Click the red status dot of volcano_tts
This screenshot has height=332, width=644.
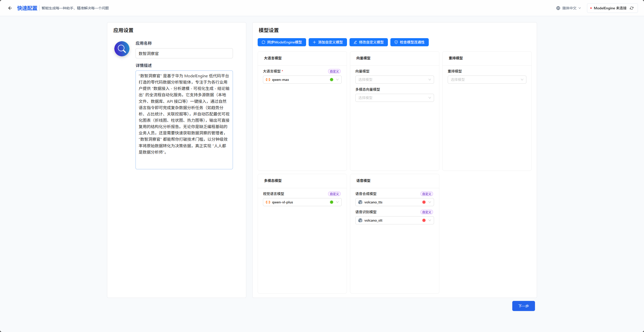424,202
